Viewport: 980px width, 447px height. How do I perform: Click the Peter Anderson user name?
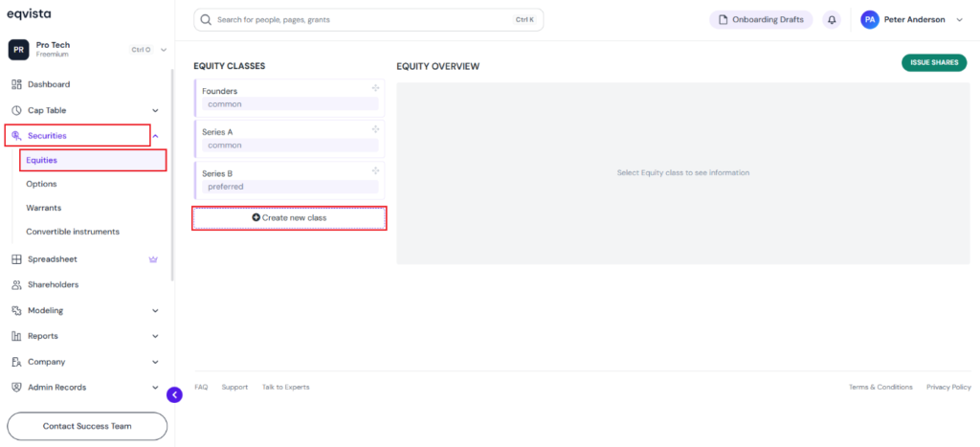pyautogui.click(x=914, y=20)
